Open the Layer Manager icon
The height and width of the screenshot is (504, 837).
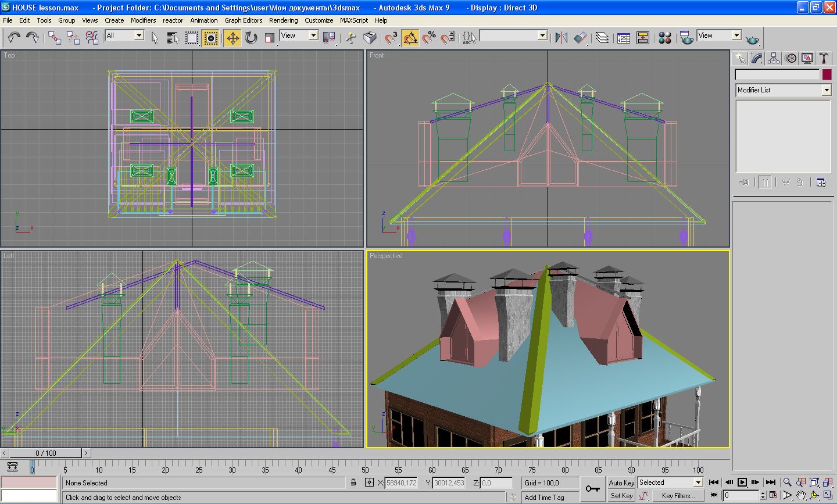(602, 38)
